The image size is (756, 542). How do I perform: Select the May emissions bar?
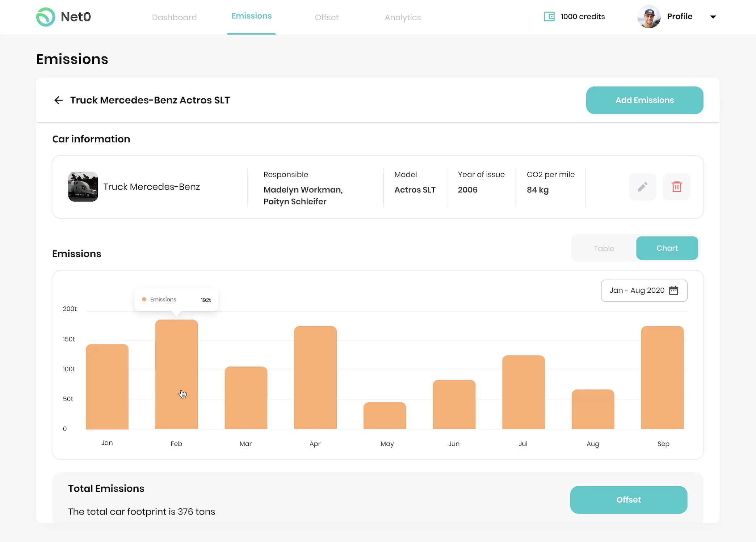pos(385,416)
